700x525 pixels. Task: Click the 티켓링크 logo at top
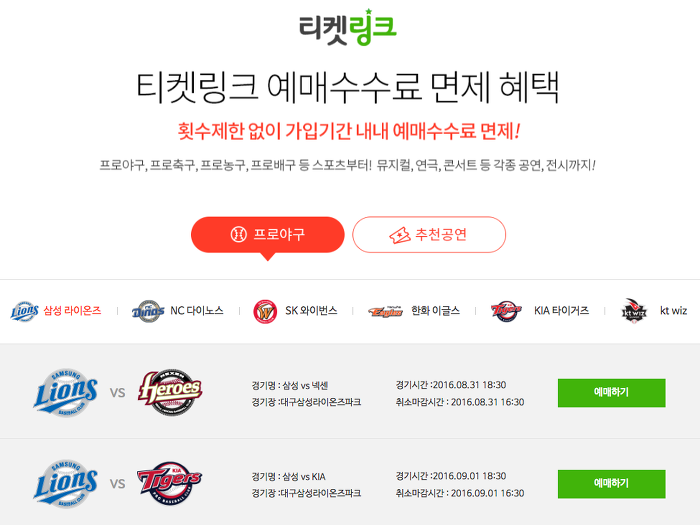tap(347, 27)
